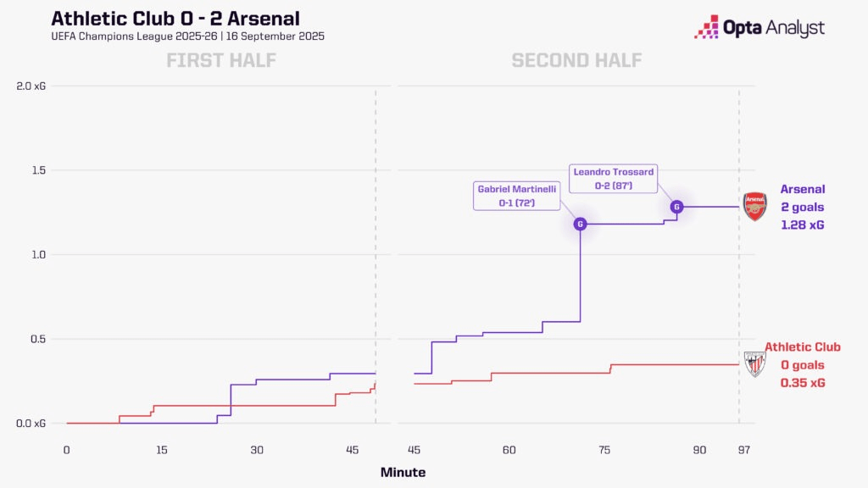This screenshot has width=868, height=488.
Task: Click the UEFA Champions League 2025-26 subtitle
Action: click(x=186, y=36)
